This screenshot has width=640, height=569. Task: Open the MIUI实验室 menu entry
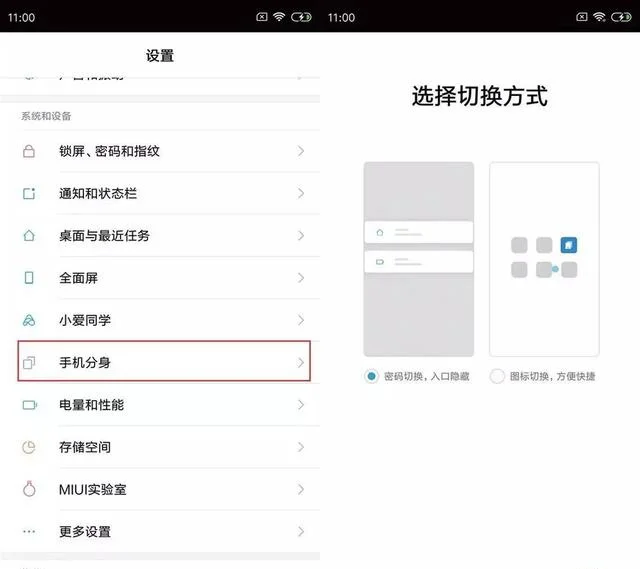(160, 489)
